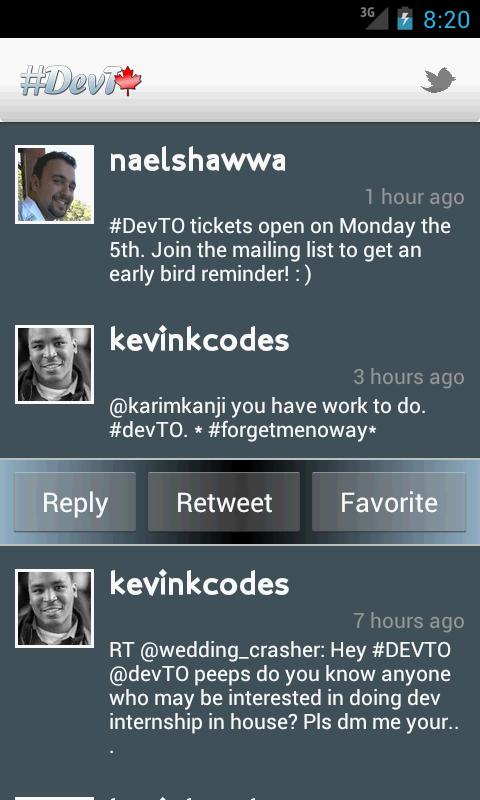The image size is (480, 800).
Task: Favorite the selected tweet
Action: coord(389,502)
